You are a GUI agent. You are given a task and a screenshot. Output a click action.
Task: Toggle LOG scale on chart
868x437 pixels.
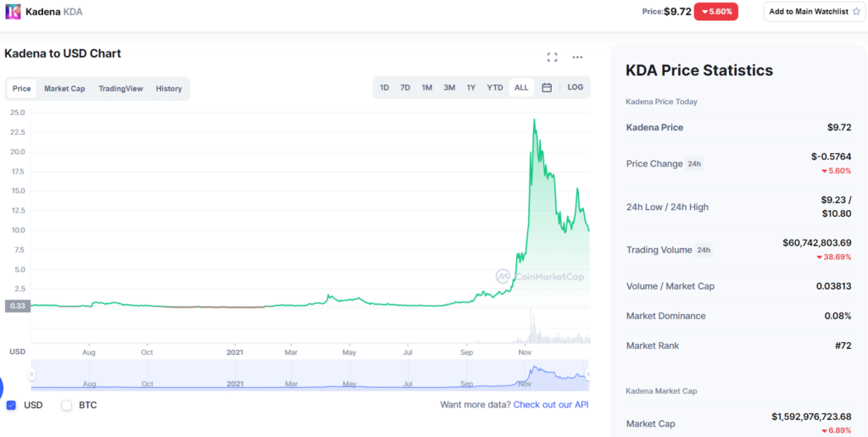575,87
